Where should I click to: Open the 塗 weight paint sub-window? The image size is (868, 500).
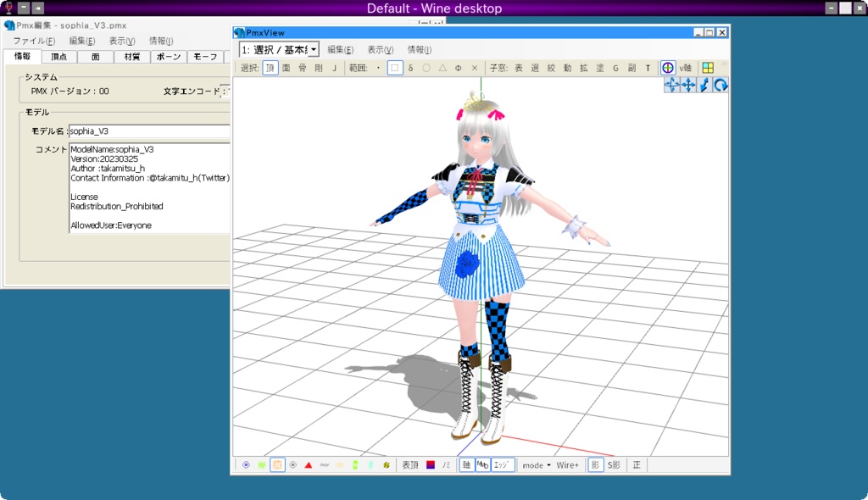[x=599, y=68]
